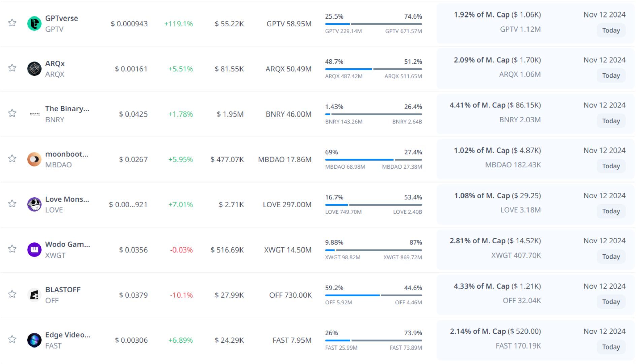Click the Edge Video FAST logo icon

pos(34,340)
